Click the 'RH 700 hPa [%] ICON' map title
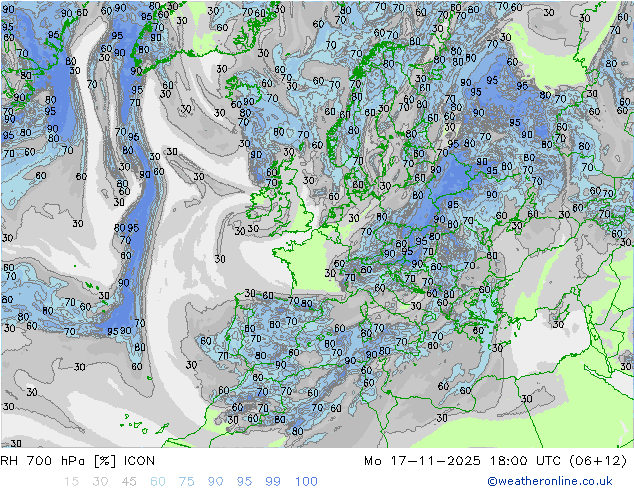The height and width of the screenshot is (490, 634). tap(78, 461)
